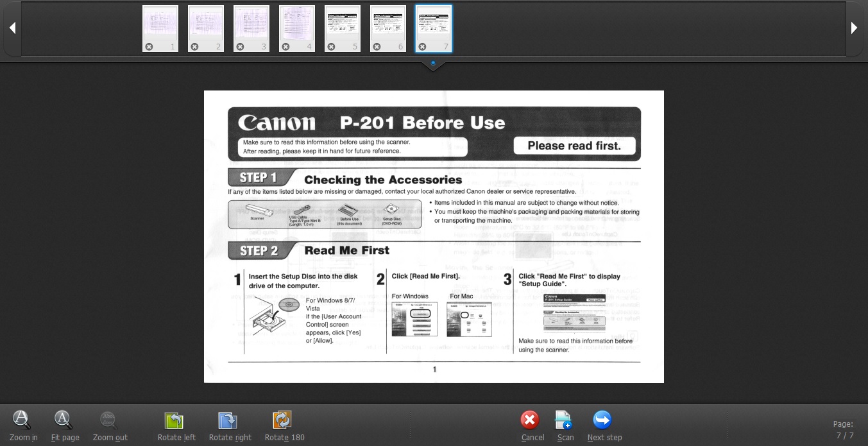Remove page 5 via its delete button
Screen dimensions: 868x446
pyautogui.click(x=331, y=46)
